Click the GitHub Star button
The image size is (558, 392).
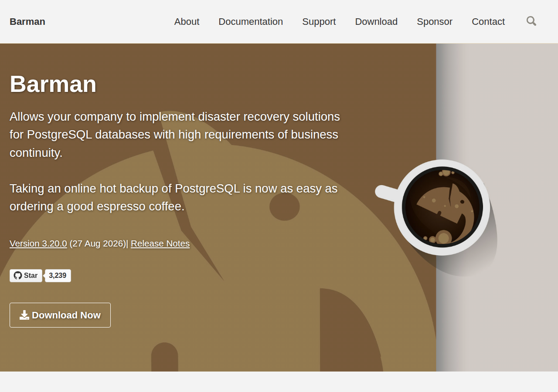click(x=26, y=276)
